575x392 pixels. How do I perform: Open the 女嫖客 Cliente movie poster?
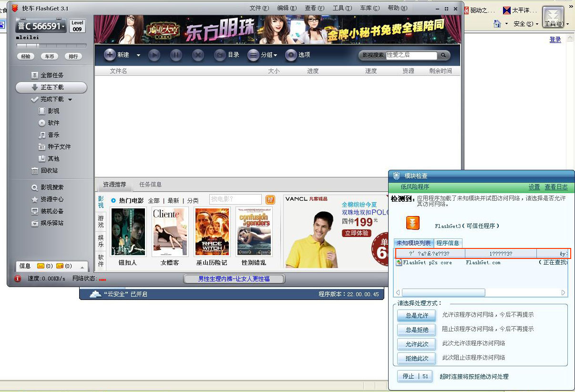pyautogui.click(x=170, y=232)
